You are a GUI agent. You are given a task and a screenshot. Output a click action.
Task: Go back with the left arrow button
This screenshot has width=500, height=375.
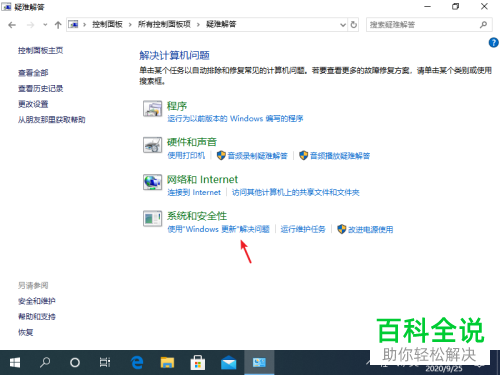point(12,25)
